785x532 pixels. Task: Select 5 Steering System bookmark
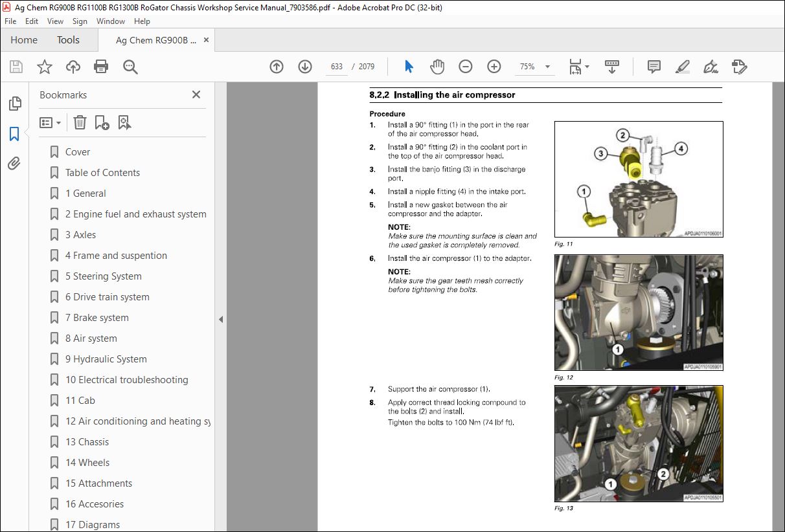[104, 276]
